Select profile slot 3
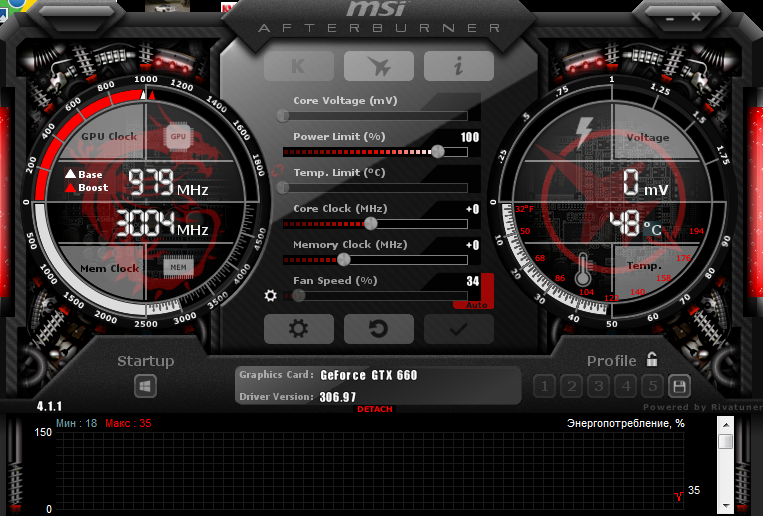Screen dimensions: 763x516 click(599, 387)
